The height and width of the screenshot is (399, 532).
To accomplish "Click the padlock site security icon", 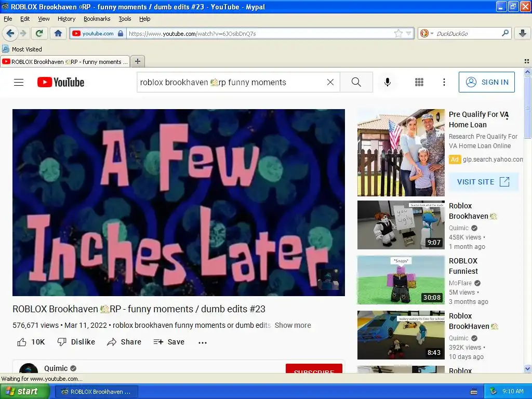I will pyautogui.click(x=121, y=33).
